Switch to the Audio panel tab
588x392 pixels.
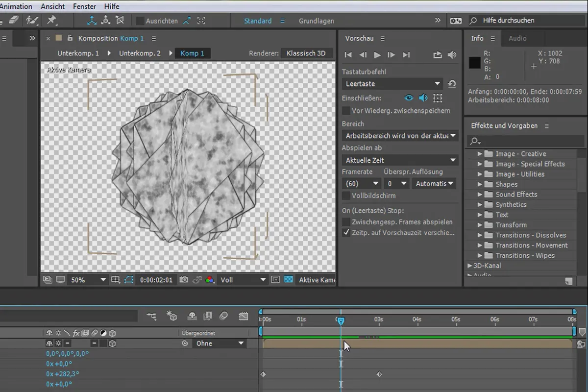(517, 38)
